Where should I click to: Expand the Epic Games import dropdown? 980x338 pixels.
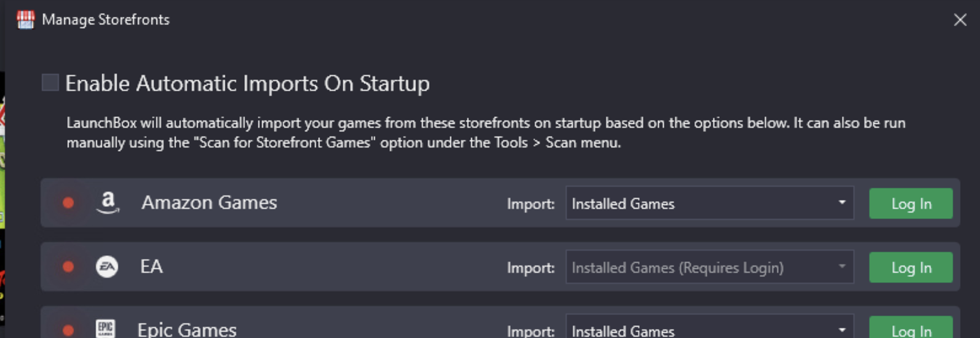709,327
